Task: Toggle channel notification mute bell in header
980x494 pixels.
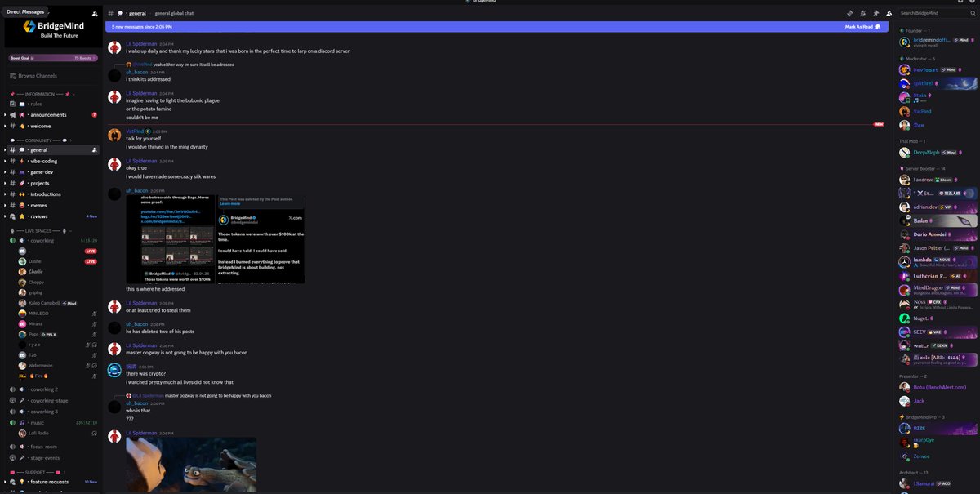Action: tap(862, 13)
